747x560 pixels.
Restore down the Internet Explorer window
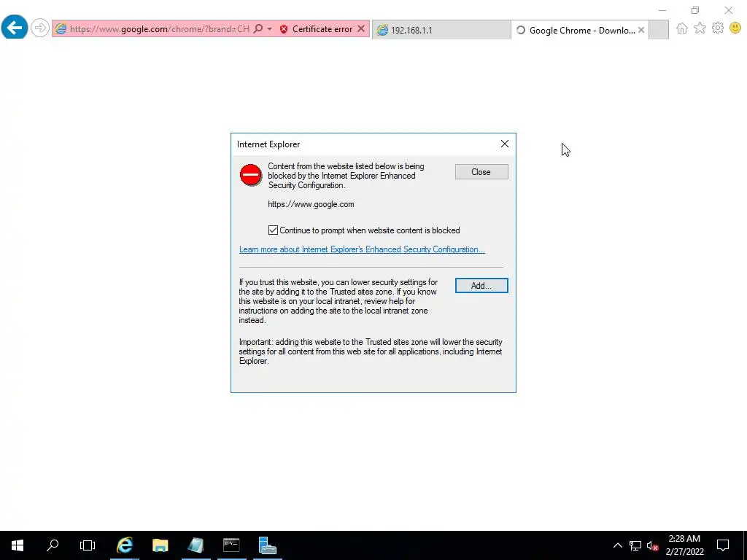[x=695, y=10]
